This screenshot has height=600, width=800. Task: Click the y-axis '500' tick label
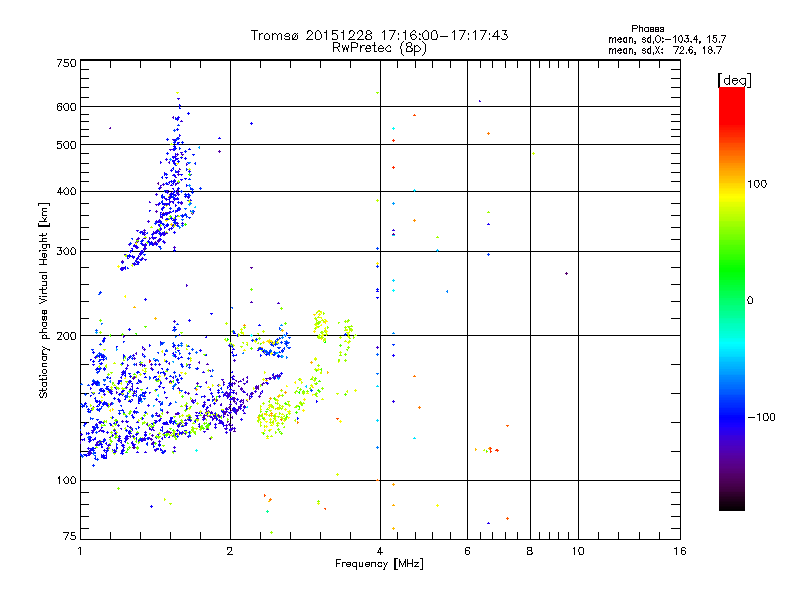coord(66,145)
